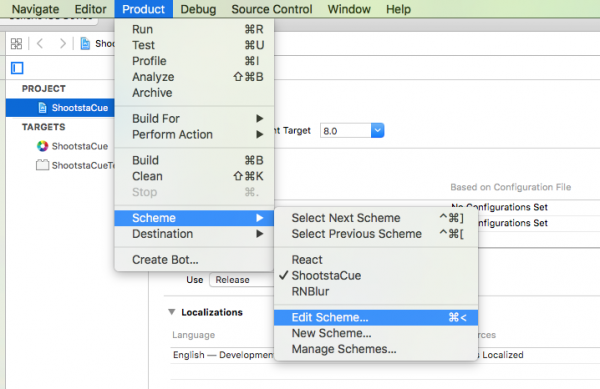Open the Help menu
The height and width of the screenshot is (389, 600).
pyautogui.click(x=398, y=9)
